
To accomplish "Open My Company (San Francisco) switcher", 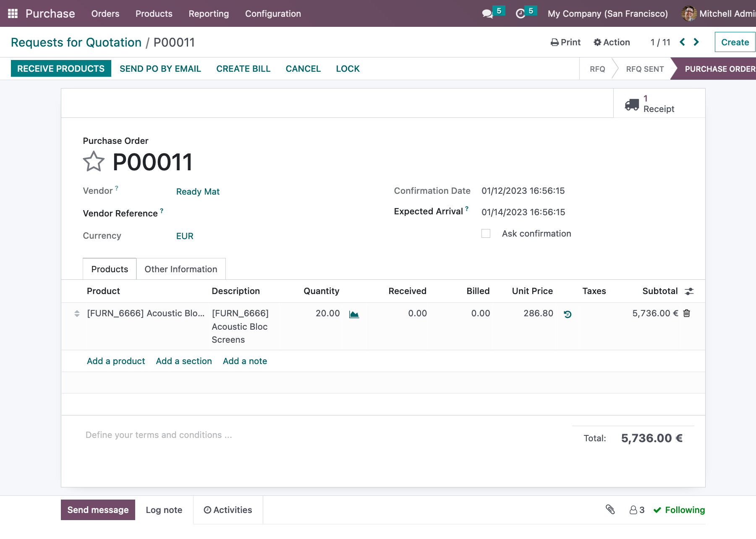I will click(x=607, y=14).
